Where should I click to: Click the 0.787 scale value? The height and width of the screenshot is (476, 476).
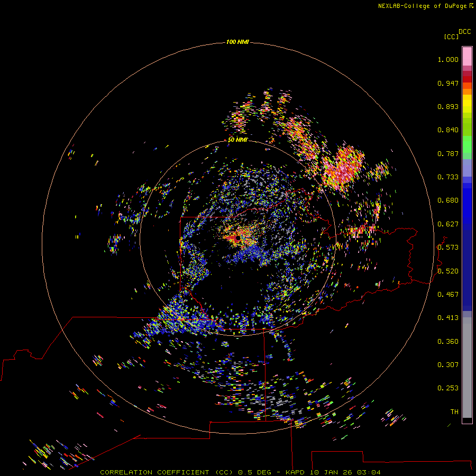coord(448,153)
